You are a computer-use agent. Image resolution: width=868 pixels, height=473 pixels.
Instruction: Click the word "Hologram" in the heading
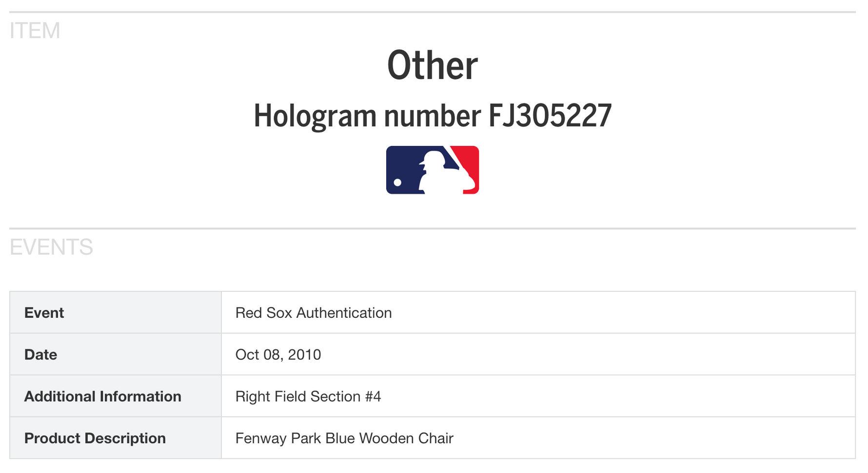click(x=315, y=116)
